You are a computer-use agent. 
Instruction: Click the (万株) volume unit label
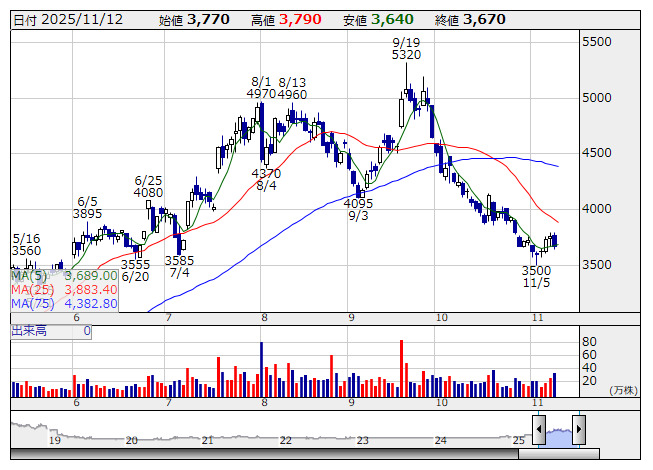pos(623,390)
